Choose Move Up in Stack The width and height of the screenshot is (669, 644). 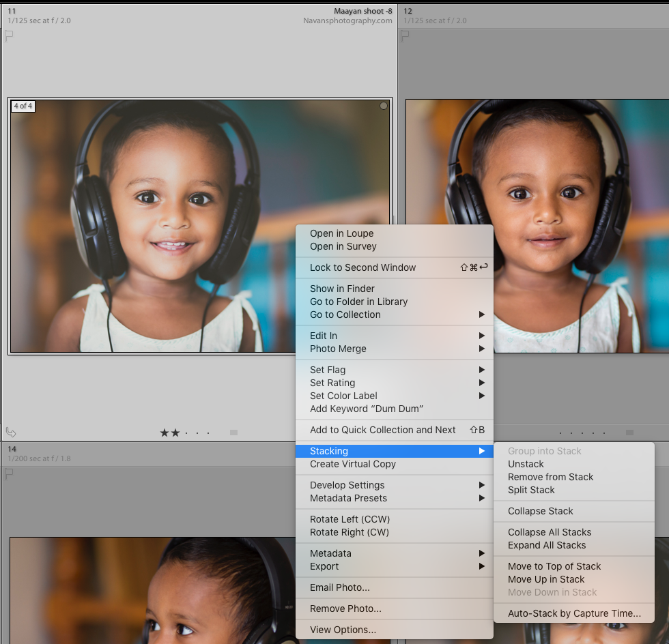click(574, 579)
